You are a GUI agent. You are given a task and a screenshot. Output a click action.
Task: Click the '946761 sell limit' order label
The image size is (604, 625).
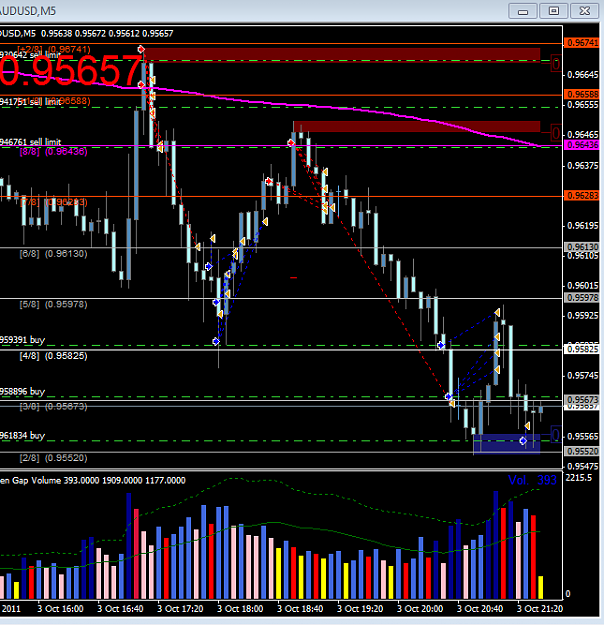[x=30, y=142]
